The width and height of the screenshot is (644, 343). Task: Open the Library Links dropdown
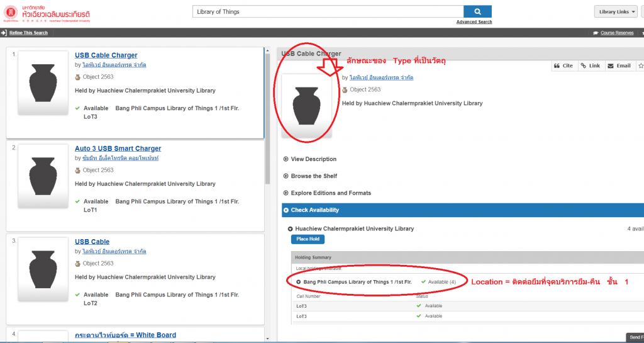pyautogui.click(x=616, y=12)
